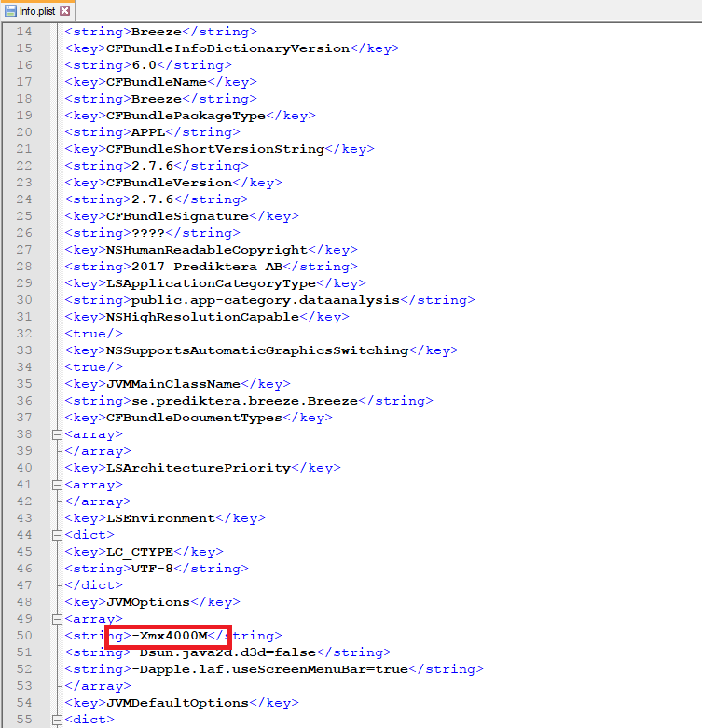Click the se.prediktera.breeze.Breeze string
This screenshot has width=702, height=728.
244,401
